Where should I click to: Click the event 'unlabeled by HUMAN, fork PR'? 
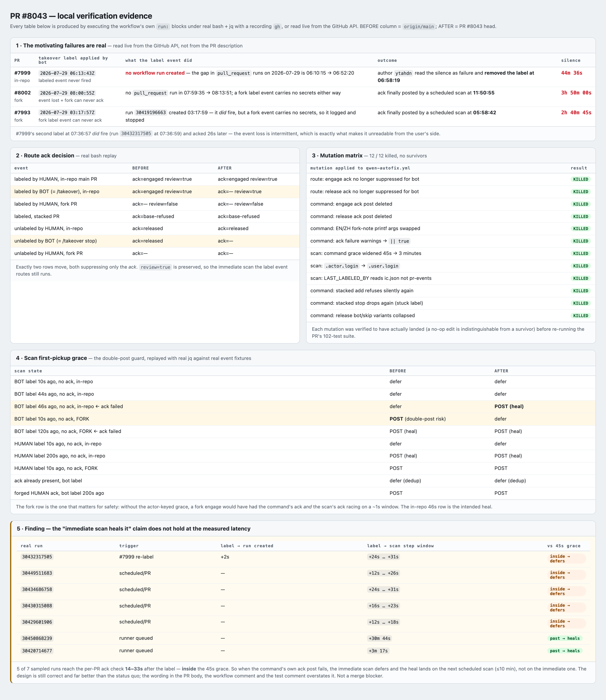(x=48, y=253)
